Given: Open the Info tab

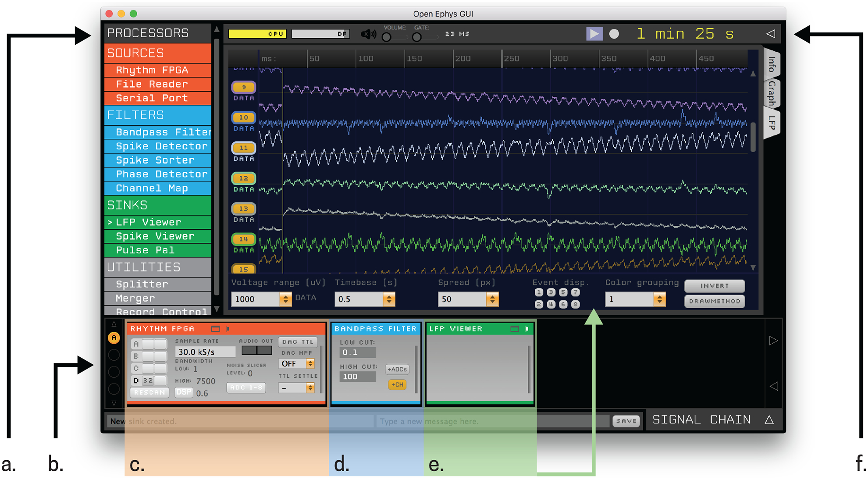Looking at the screenshot, I should click(x=772, y=65).
